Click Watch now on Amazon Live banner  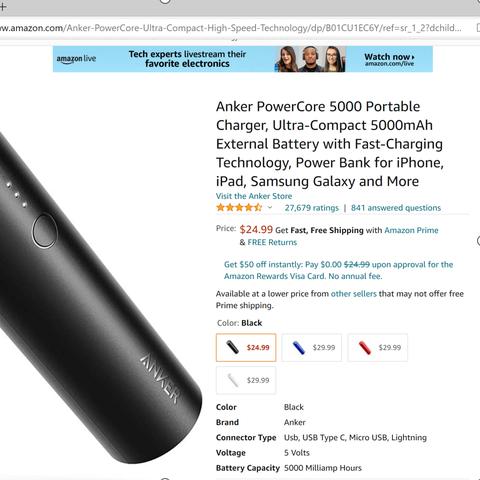point(389,59)
